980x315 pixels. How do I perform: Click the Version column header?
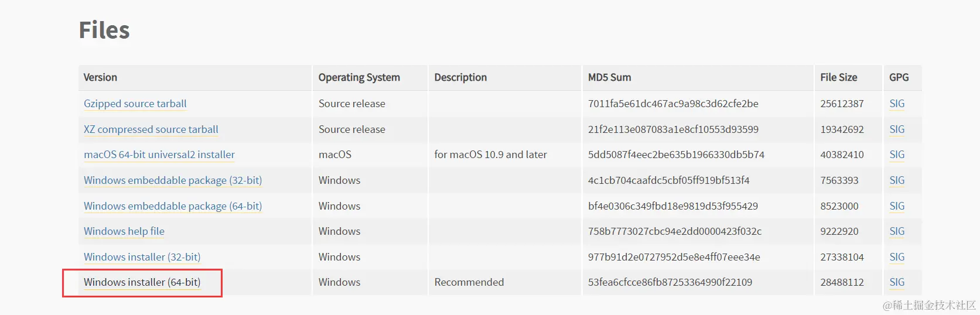pyautogui.click(x=100, y=77)
